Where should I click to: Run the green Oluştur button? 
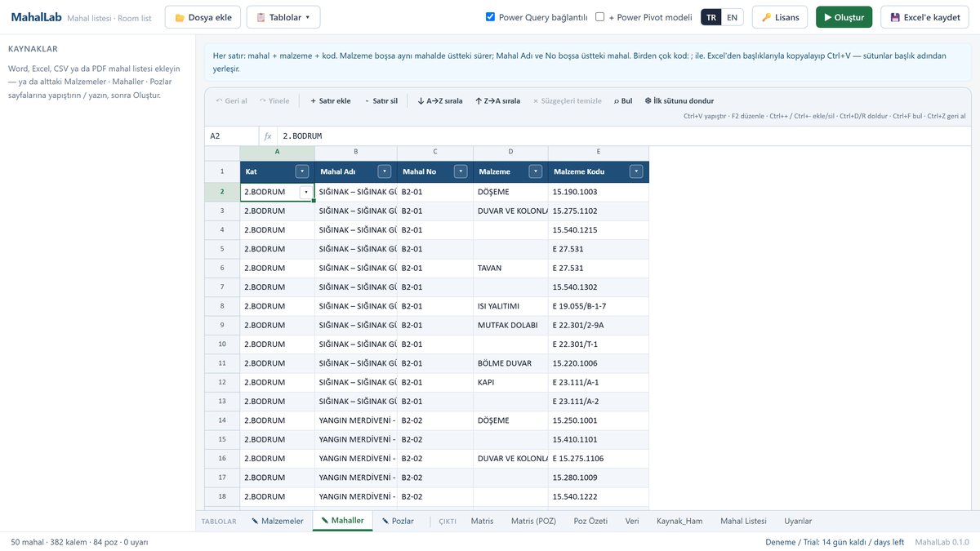[844, 17]
